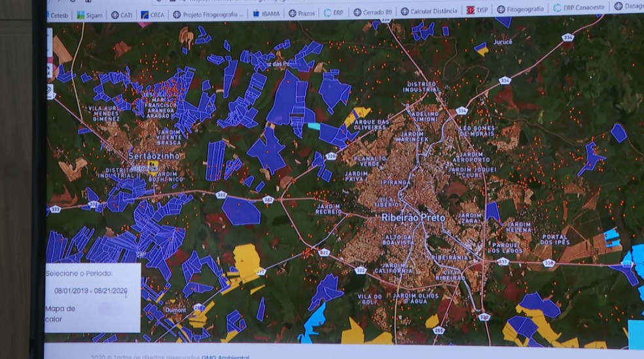Open the ERP bookmark
Image resolution: width=644 pixels, height=359 pixels.
pyautogui.click(x=334, y=12)
